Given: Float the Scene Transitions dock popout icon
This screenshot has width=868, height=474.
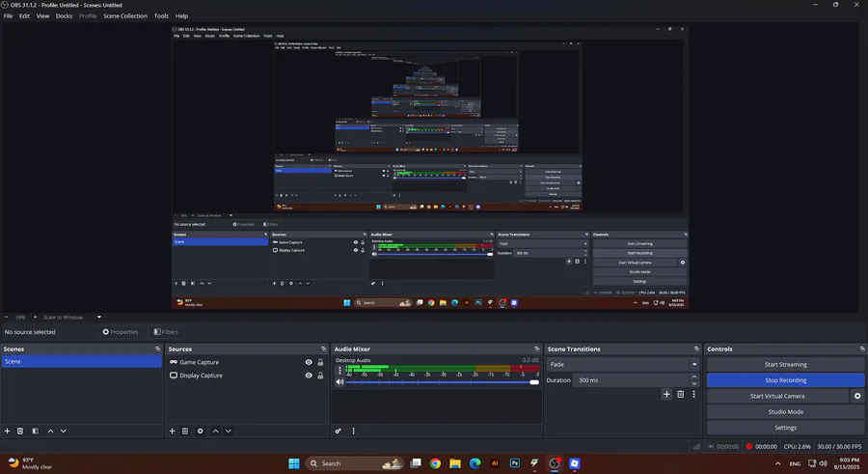Looking at the screenshot, I should click(696, 349).
